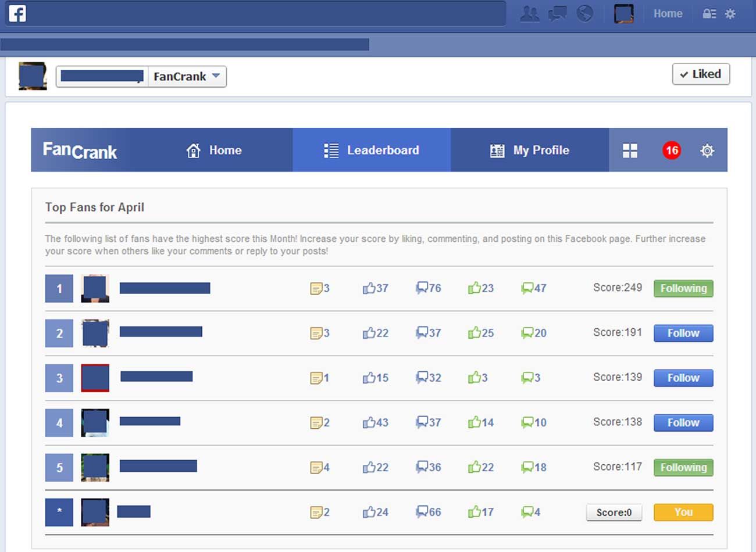
Task: Click the yellow You button
Action: [x=683, y=512]
